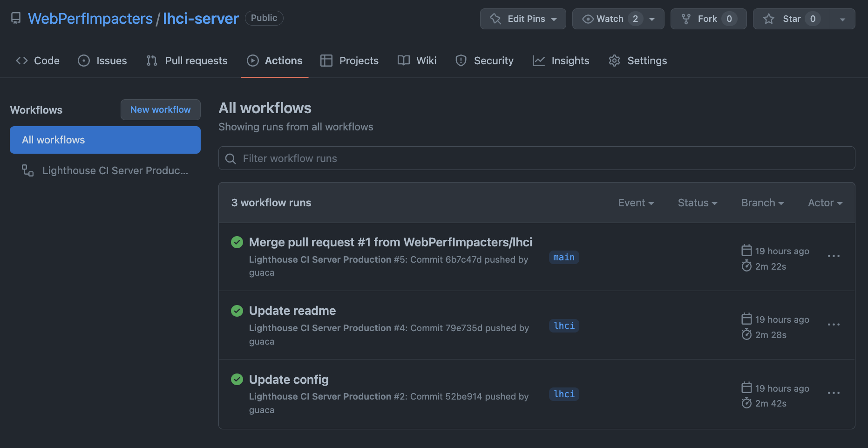Click the search magnifier icon in filter field
This screenshot has width=868, height=448.
(x=231, y=159)
